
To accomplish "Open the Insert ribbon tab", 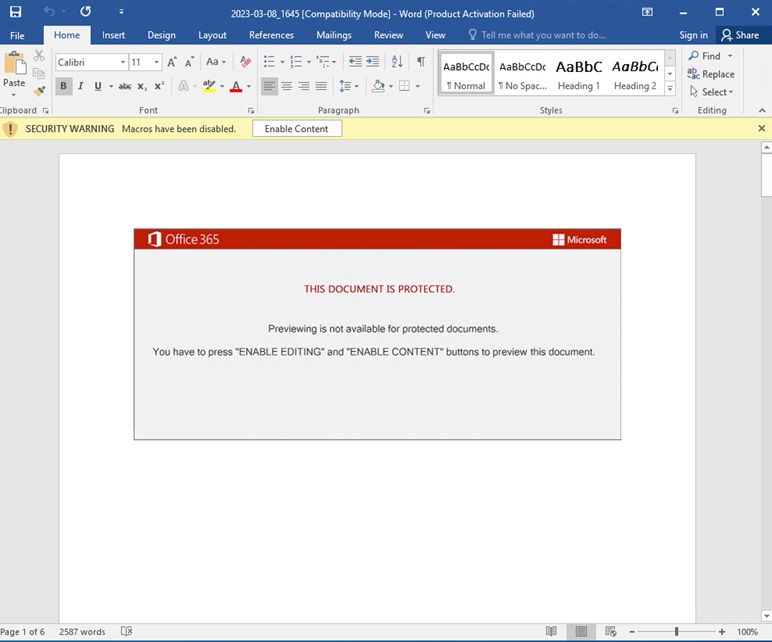I will point(113,35).
